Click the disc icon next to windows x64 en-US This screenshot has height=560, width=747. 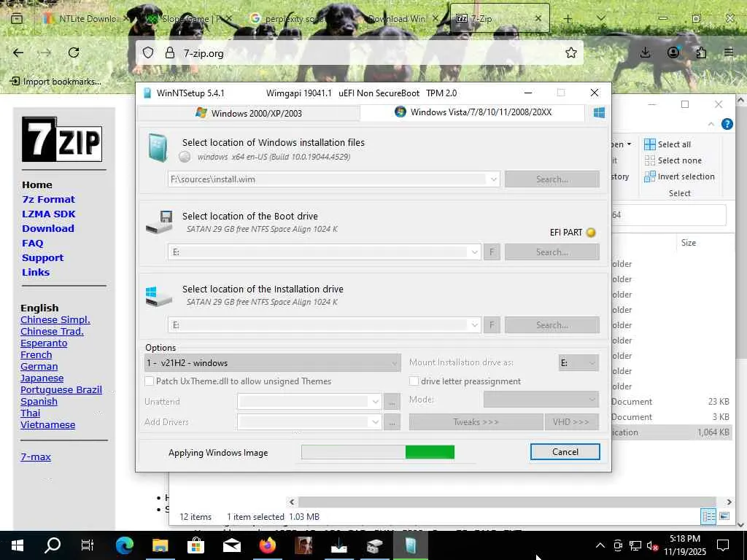coord(185,157)
